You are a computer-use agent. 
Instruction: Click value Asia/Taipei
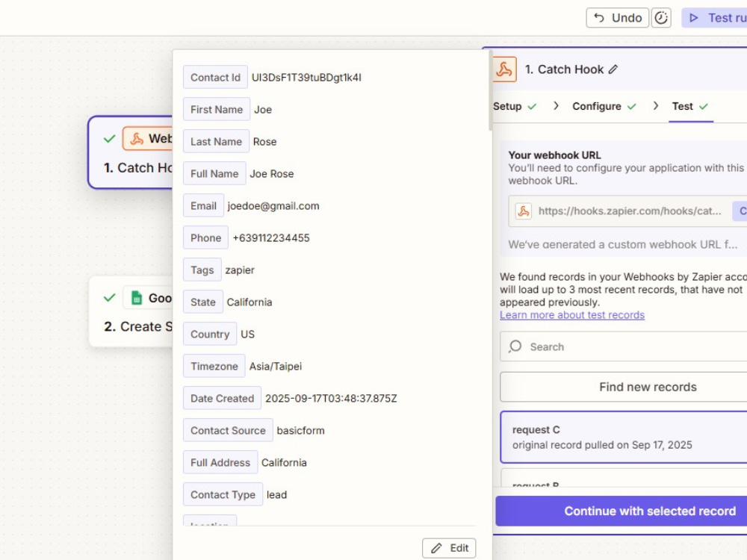276,366
